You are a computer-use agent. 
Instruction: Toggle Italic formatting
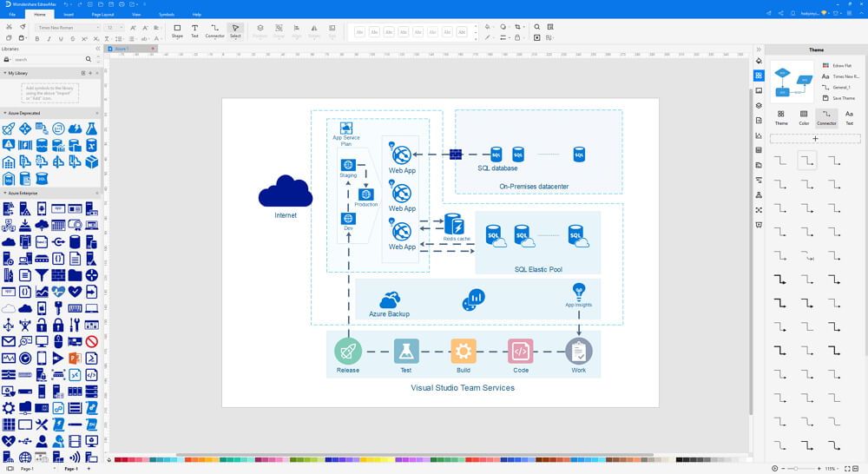tap(49, 39)
